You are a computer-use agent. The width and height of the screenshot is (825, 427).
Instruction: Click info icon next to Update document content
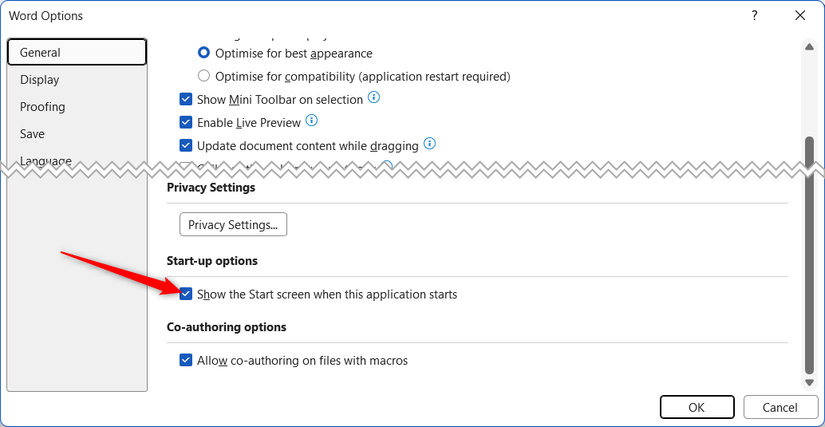[x=429, y=145]
